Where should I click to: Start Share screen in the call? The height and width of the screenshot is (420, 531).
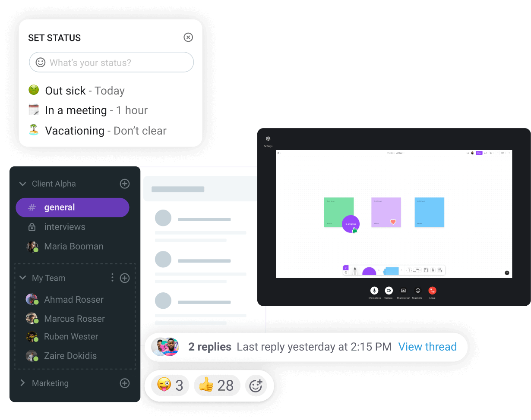tap(403, 291)
